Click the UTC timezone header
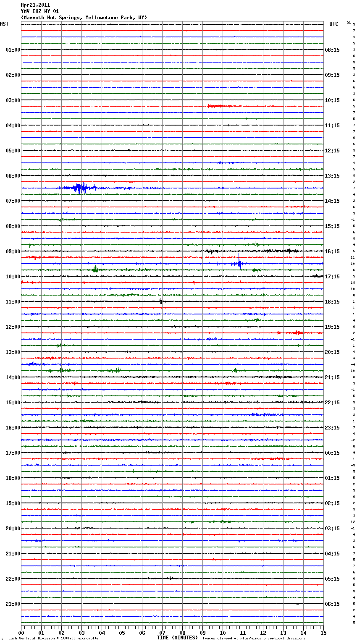357x644 pixels. [334, 24]
